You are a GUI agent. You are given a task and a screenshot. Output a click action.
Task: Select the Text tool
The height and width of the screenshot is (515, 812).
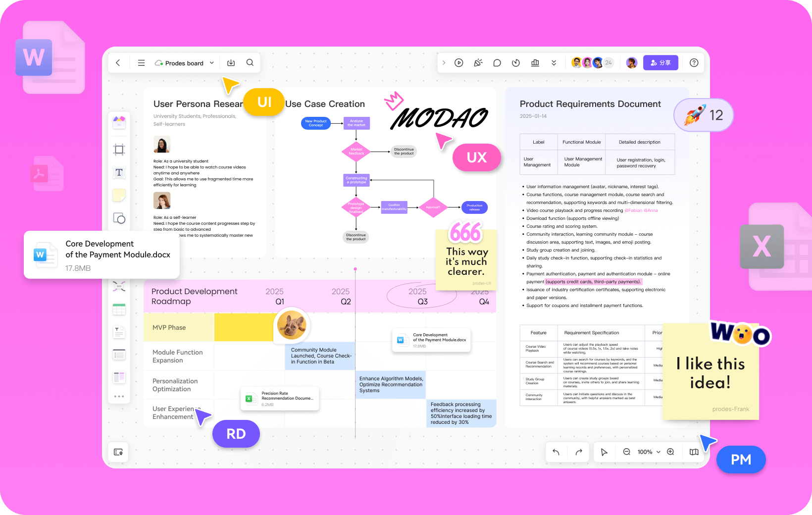click(x=119, y=172)
